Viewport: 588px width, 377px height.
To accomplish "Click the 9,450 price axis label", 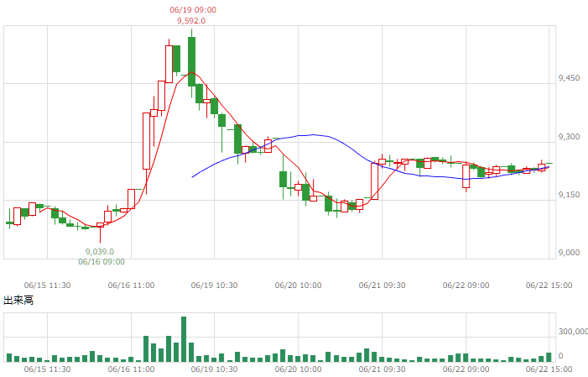I will click(x=569, y=78).
